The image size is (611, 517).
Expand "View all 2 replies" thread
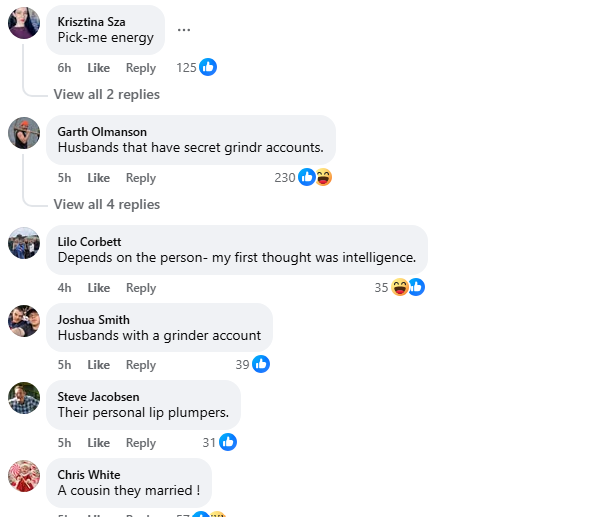click(x=106, y=94)
